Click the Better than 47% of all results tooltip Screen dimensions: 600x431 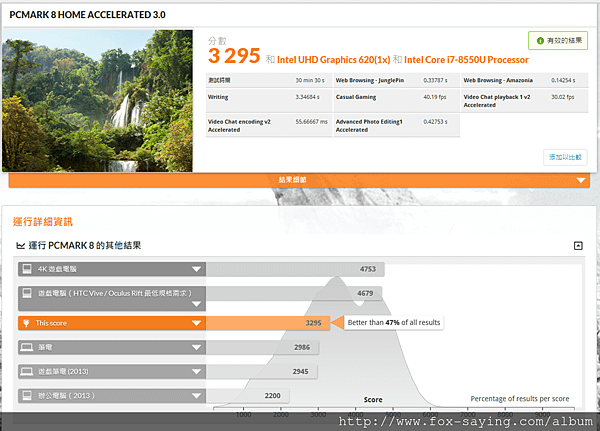394,323
